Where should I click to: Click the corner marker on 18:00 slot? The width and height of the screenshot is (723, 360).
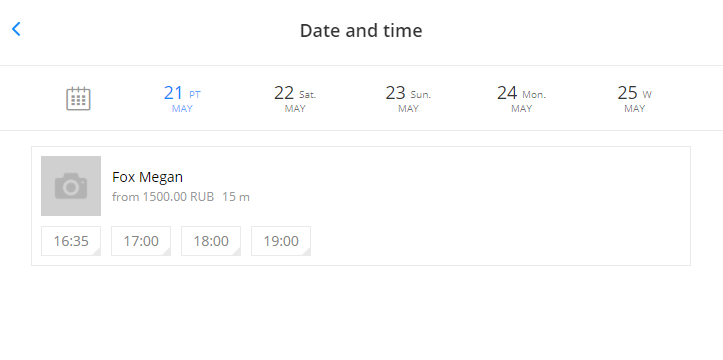click(237, 252)
